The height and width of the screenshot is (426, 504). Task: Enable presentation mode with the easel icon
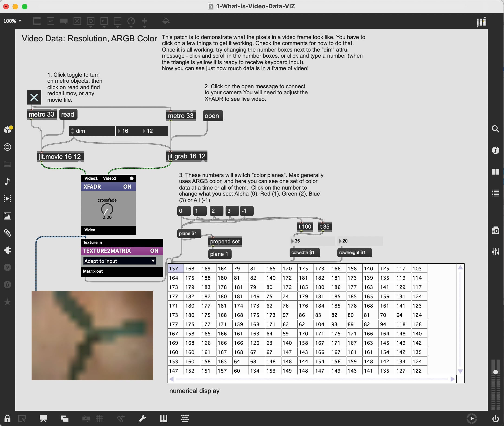[x=43, y=419]
